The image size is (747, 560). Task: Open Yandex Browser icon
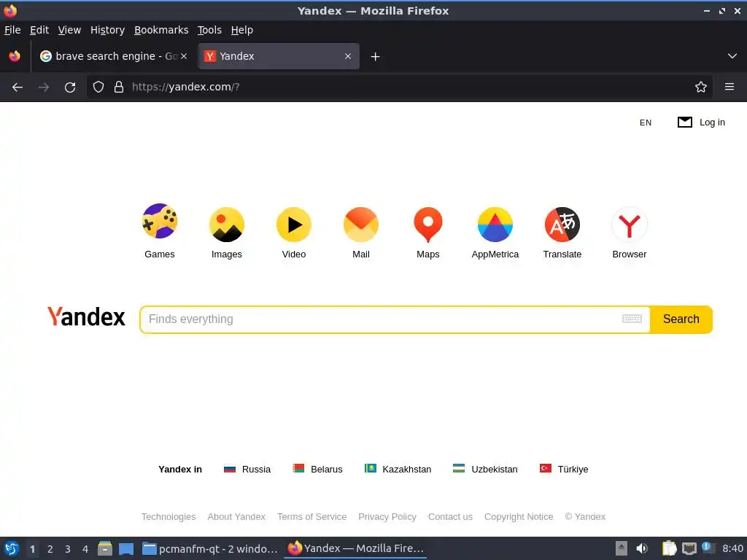[x=630, y=225]
